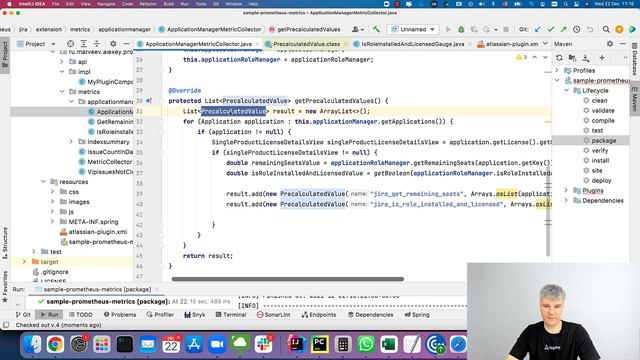Open the Unnamed run configuration dropdown
Image resolution: width=640 pixels, height=360 pixels.
coord(413,29)
